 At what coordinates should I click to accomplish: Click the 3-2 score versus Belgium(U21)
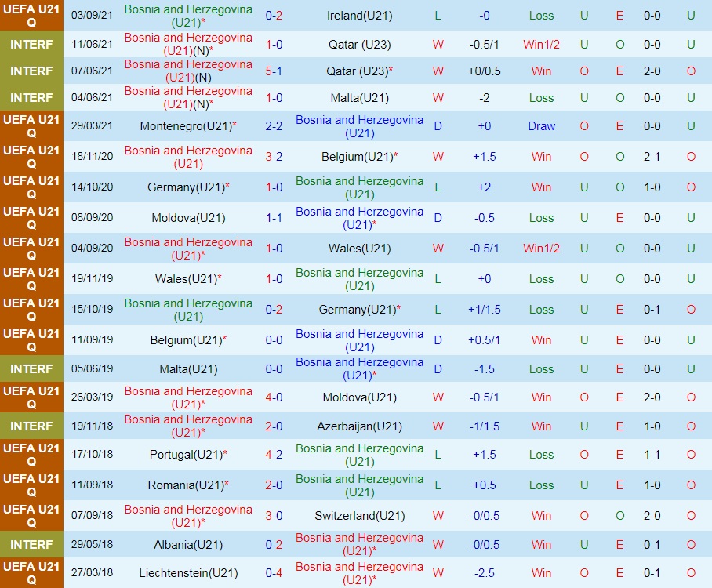point(274,157)
